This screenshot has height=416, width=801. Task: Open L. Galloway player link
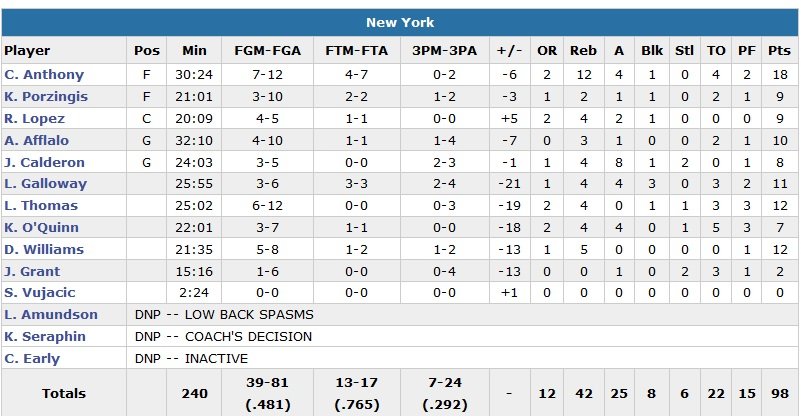(45, 184)
